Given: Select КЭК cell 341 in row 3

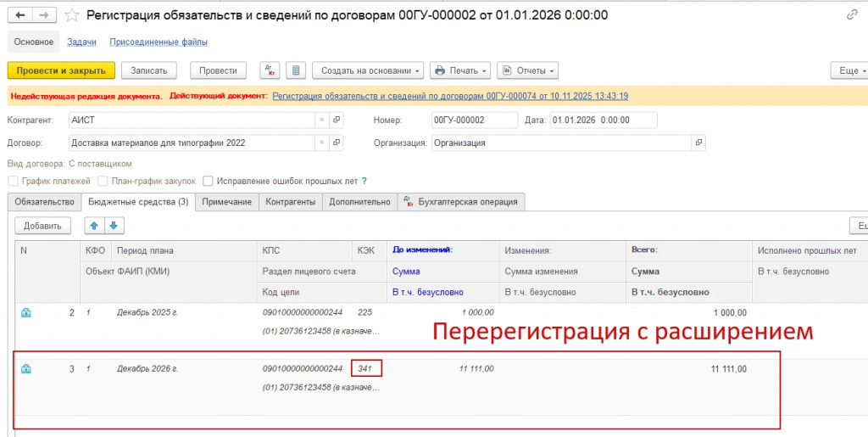Looking at the screenshot, I should (366, 368).
